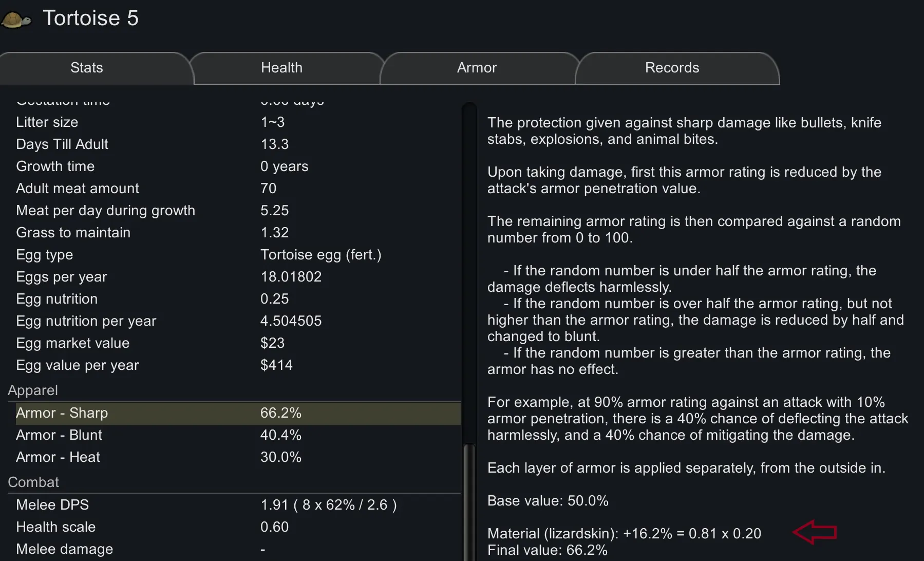Select the Armor tab
Viewport: 924px width, 561px height.
[x=477, y=68]
